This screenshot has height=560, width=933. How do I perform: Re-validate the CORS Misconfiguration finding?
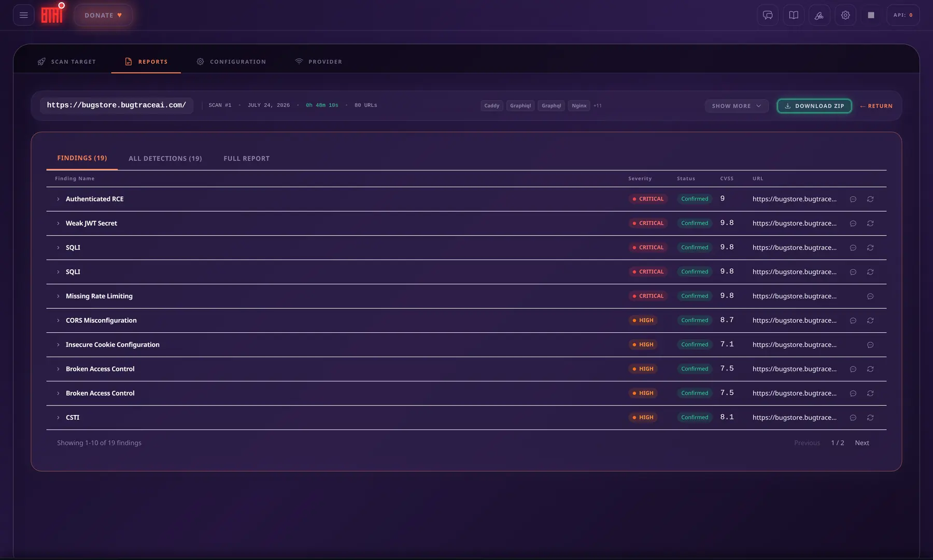870,321
